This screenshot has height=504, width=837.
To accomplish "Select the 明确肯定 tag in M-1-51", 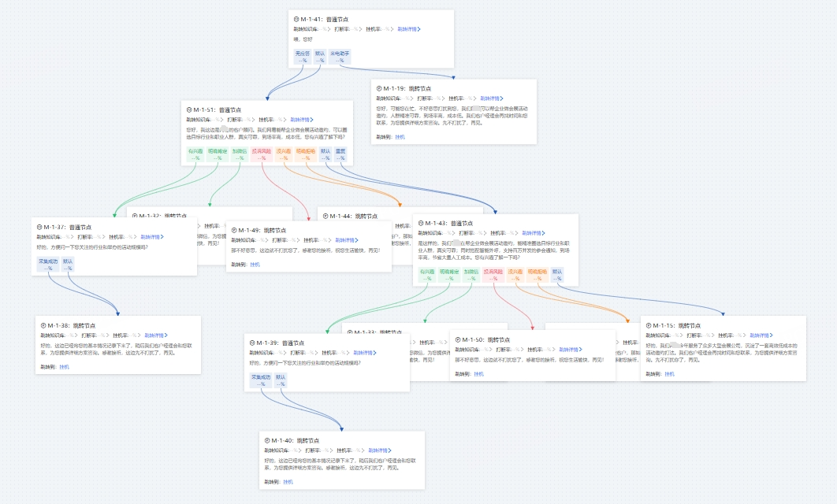I will coord(218,154).
